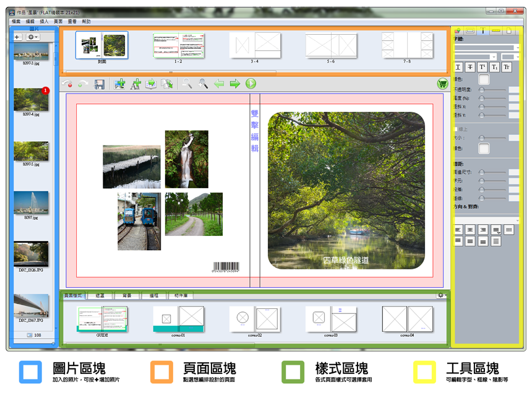
Task: Save the project with the floppy icon
Action: pyautogui.click(x=99, y=84)
